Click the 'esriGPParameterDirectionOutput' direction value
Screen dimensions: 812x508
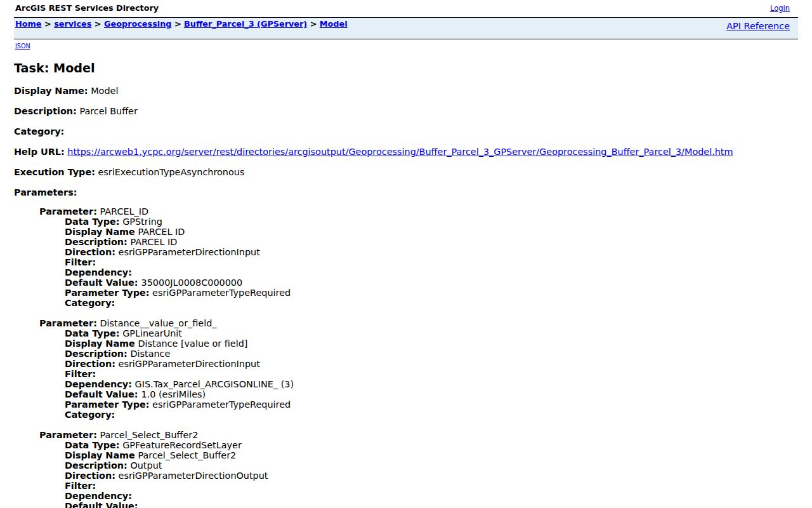pos(193,476)
